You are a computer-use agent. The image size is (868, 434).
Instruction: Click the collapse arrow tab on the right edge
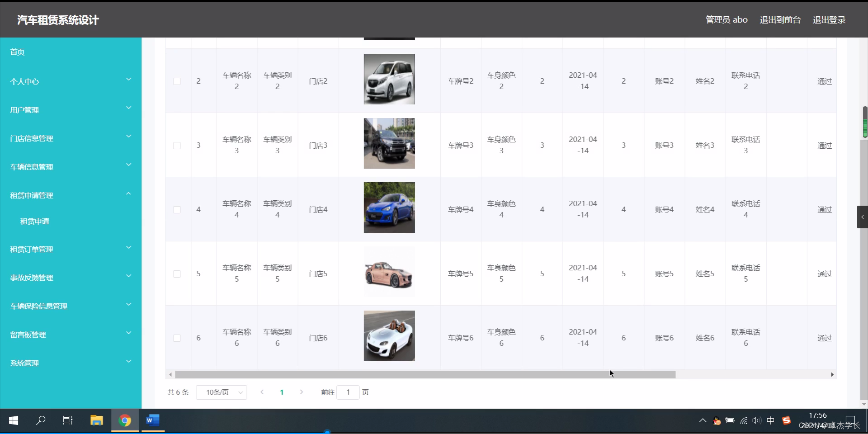(863, 217)
